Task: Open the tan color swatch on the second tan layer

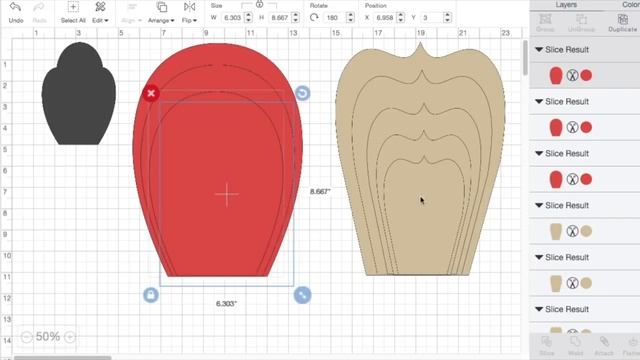Action: click(586, 283)
